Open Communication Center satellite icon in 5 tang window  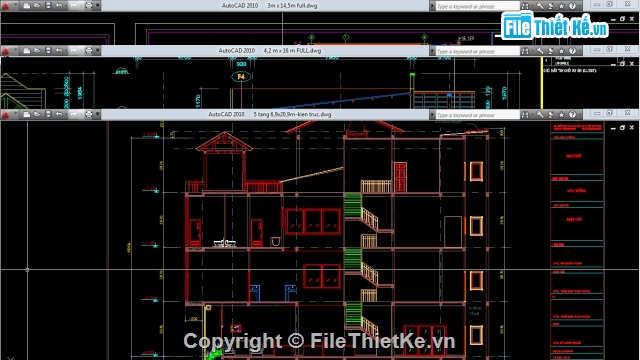tap(550, 115)
